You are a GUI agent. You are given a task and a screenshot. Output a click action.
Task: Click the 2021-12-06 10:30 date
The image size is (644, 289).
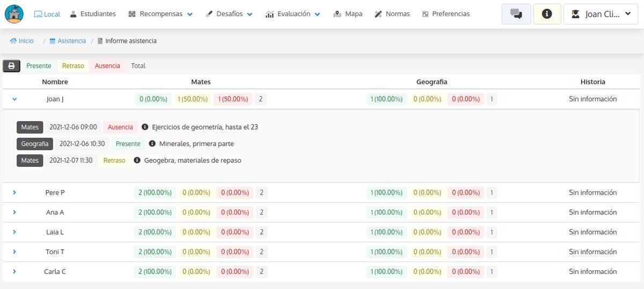pos(82,144)
